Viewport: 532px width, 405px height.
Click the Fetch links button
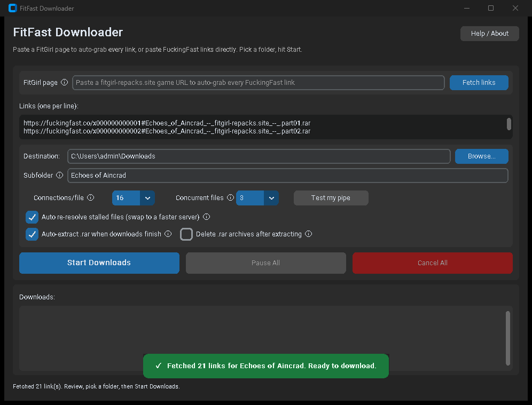tap(479, 82)
